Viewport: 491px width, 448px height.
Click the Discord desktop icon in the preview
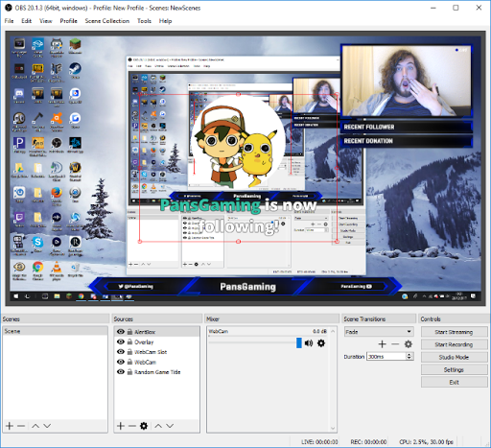pos(19,93)
